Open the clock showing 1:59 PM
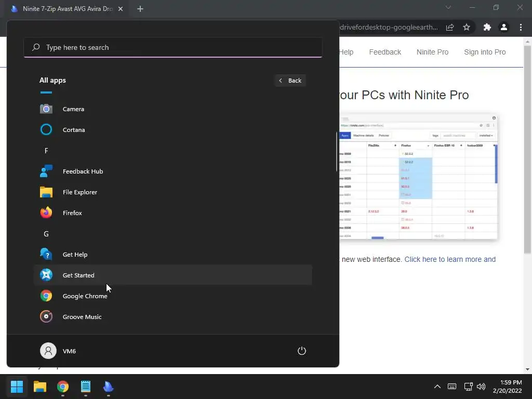The image size is (532, 399). click(x=508, y=387)
